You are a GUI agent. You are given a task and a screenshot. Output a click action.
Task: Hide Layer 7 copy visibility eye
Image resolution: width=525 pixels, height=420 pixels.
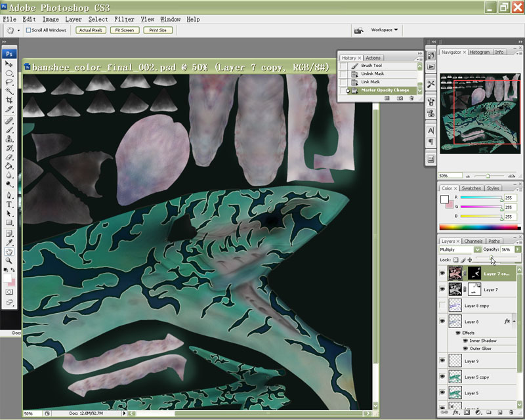[442, 273]
